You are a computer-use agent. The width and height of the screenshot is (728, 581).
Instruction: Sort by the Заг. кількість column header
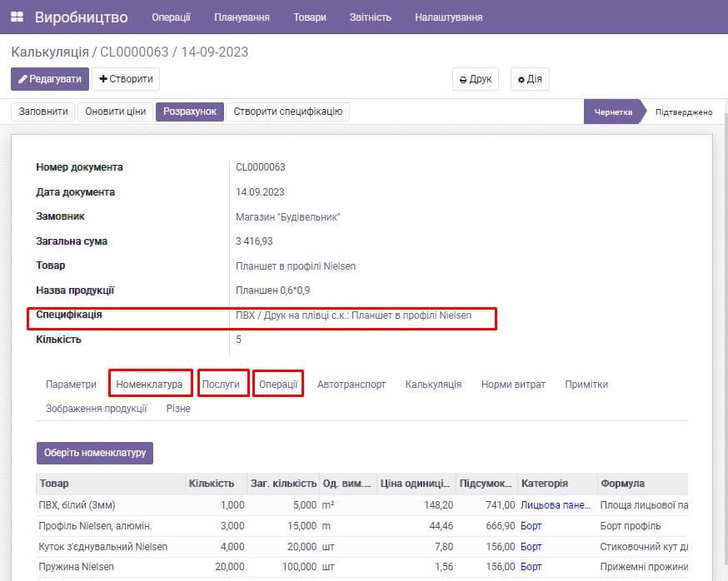click(284, 484)
